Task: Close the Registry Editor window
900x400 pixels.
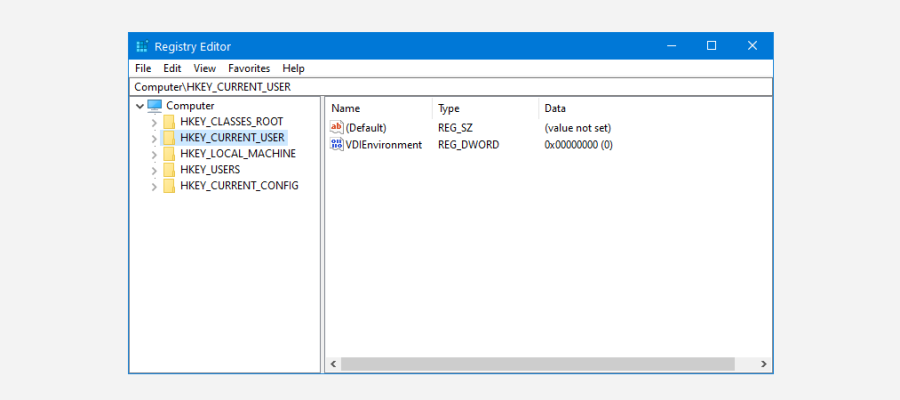Action: (x=752, y=46)
